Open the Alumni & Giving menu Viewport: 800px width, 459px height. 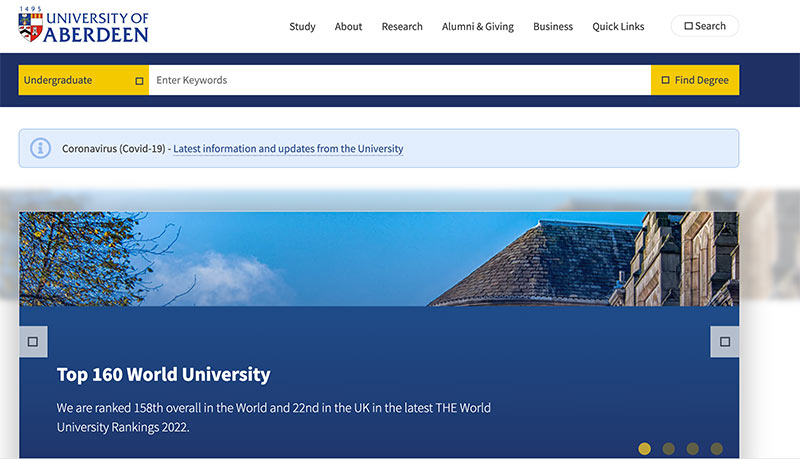478,27
